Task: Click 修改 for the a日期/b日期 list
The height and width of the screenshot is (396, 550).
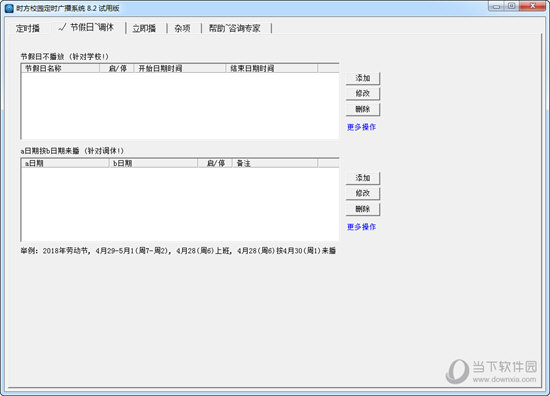Action: click(363, 193)
